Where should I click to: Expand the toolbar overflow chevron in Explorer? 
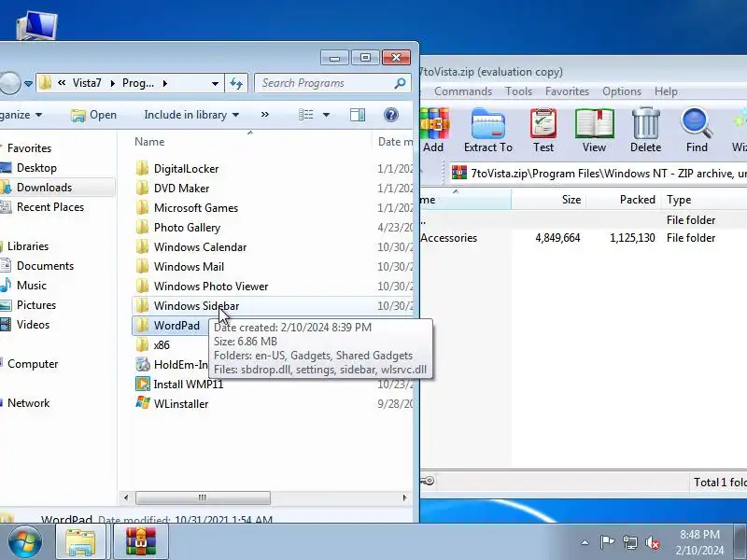coord(265,115)
